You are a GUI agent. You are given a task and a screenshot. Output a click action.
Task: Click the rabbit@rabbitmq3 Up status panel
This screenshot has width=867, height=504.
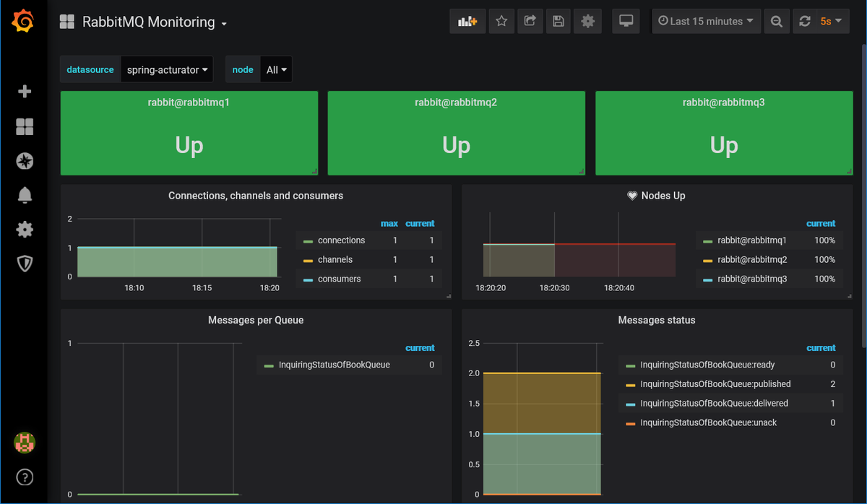pos(723,134)
